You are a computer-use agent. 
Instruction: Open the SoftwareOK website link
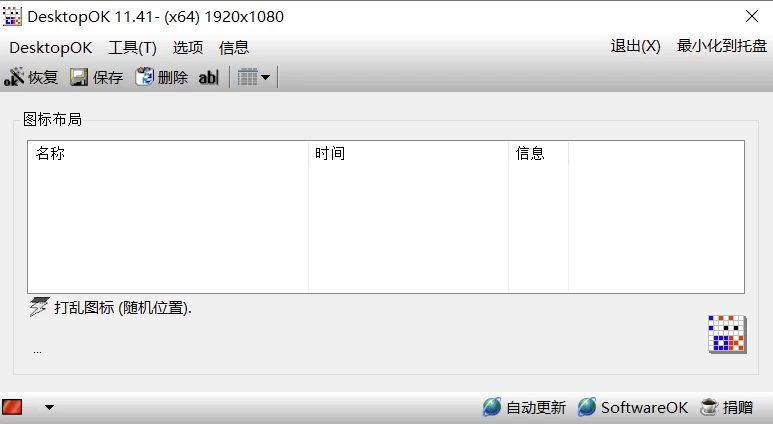click(633, 407)
